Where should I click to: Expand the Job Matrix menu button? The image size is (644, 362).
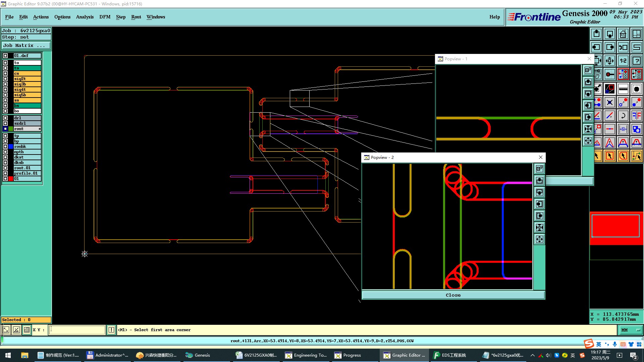[x=26, y=46]
